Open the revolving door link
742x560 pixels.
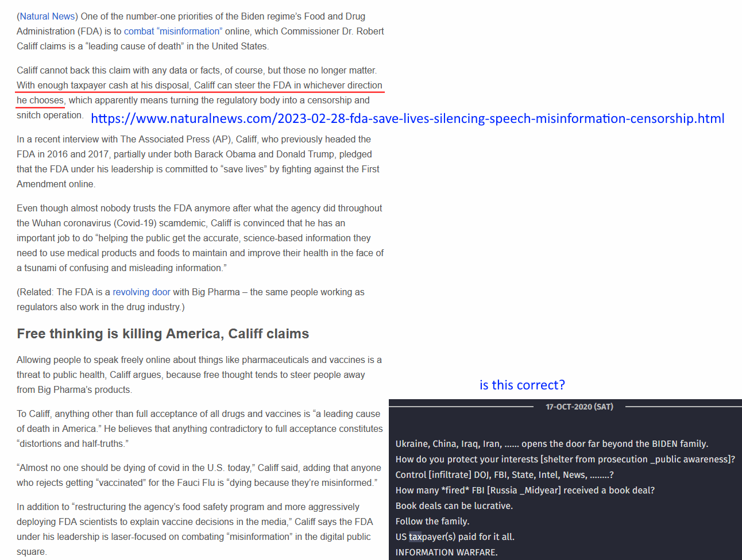pyautogui.click(x=141, y=292)
